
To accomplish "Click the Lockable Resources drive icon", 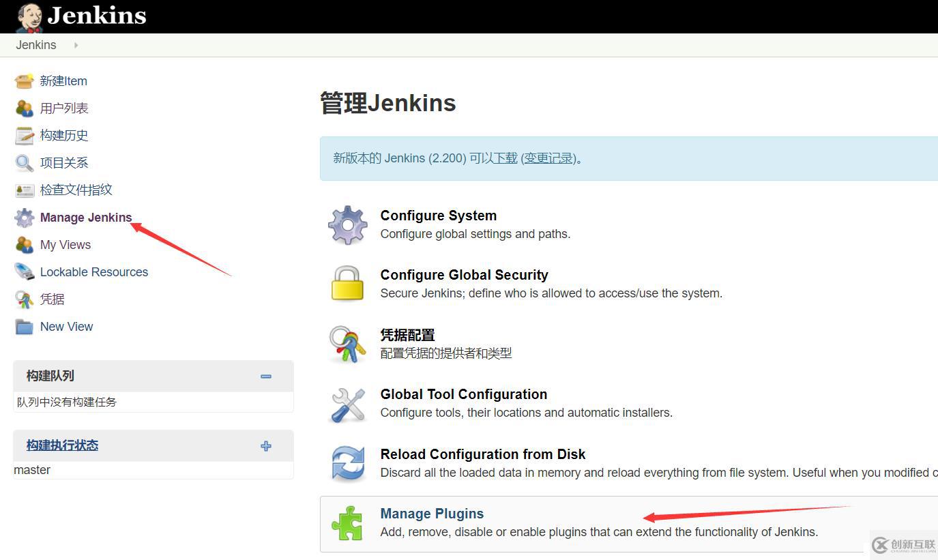I will [25, 272].
